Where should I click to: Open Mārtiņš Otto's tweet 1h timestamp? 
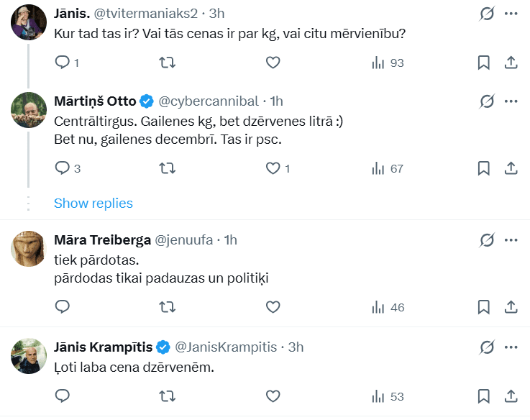(277, 101)
